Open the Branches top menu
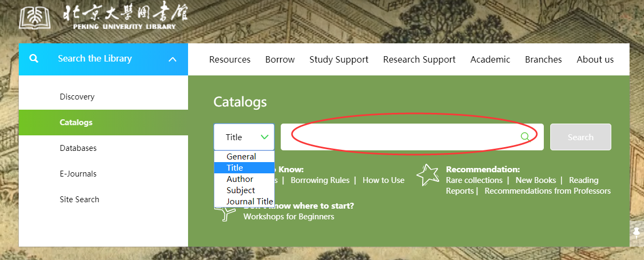 (543, 59)
